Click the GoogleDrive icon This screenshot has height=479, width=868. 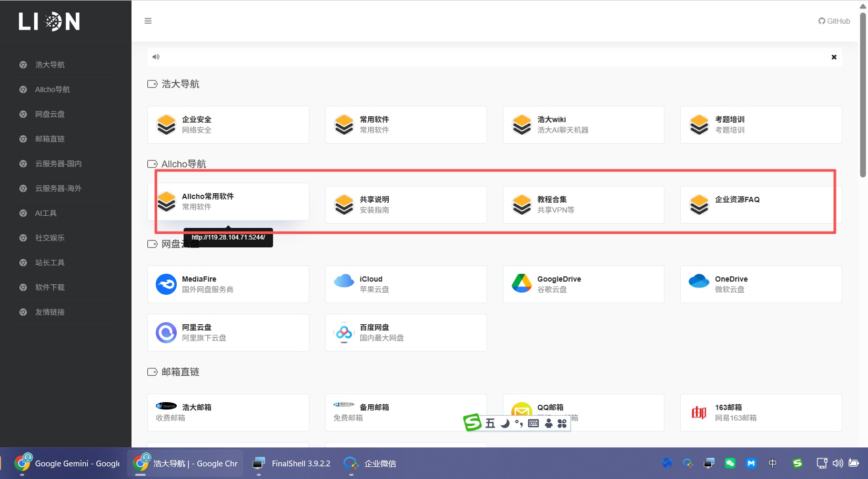click(522, 283)
